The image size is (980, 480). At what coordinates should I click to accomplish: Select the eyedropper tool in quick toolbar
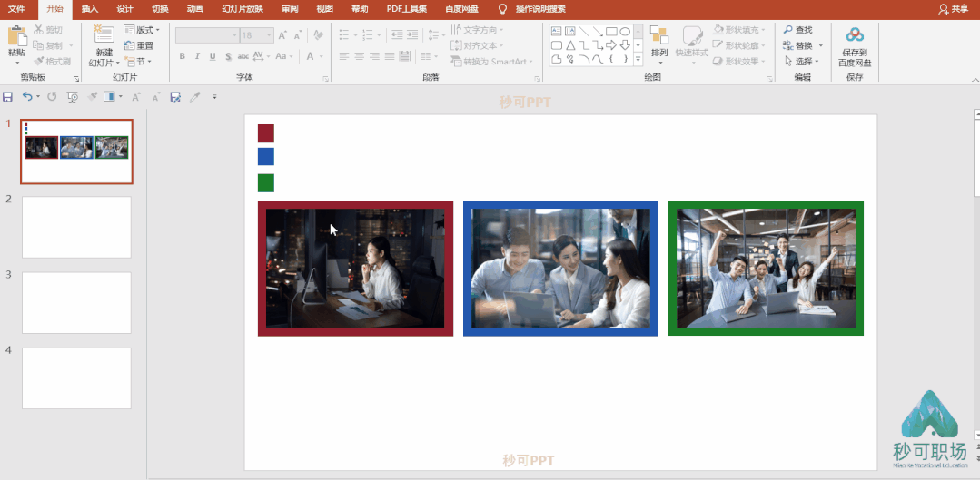(x=195, y=97)
